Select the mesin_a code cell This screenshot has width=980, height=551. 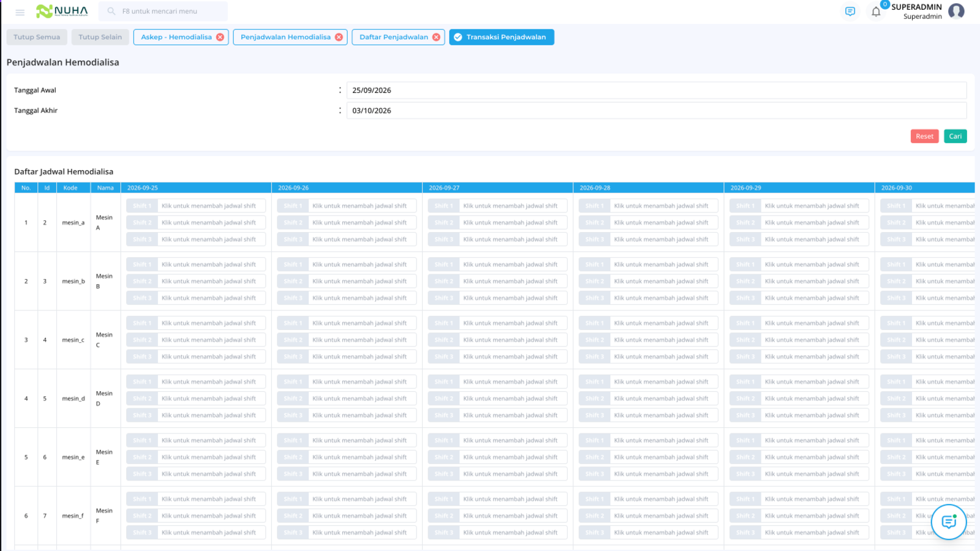(73, 223)
